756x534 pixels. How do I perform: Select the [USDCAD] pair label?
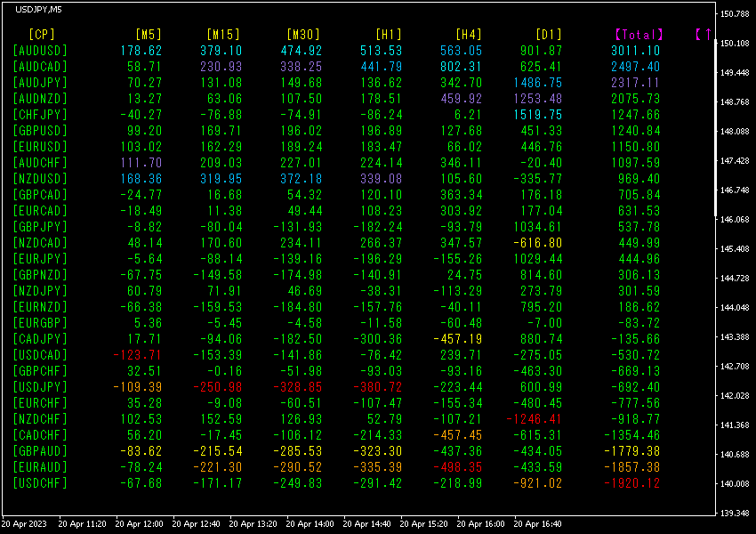pyautogui.click(x=40, y=355)
